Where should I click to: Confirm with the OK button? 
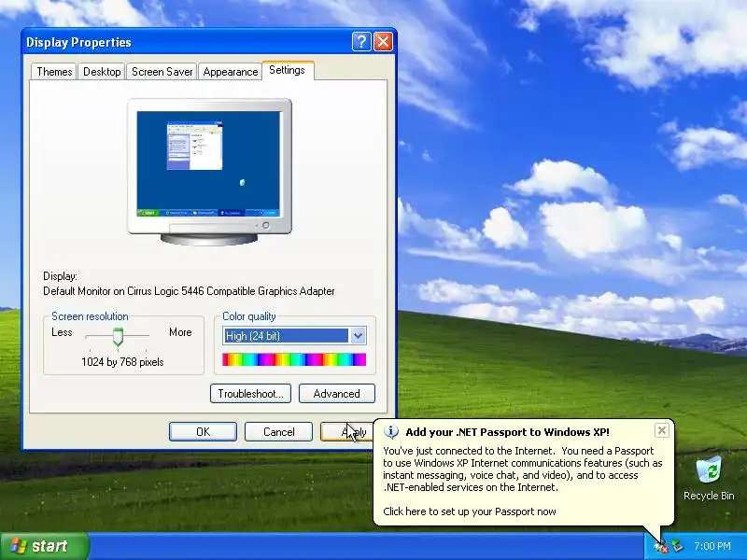click(203, 431)
